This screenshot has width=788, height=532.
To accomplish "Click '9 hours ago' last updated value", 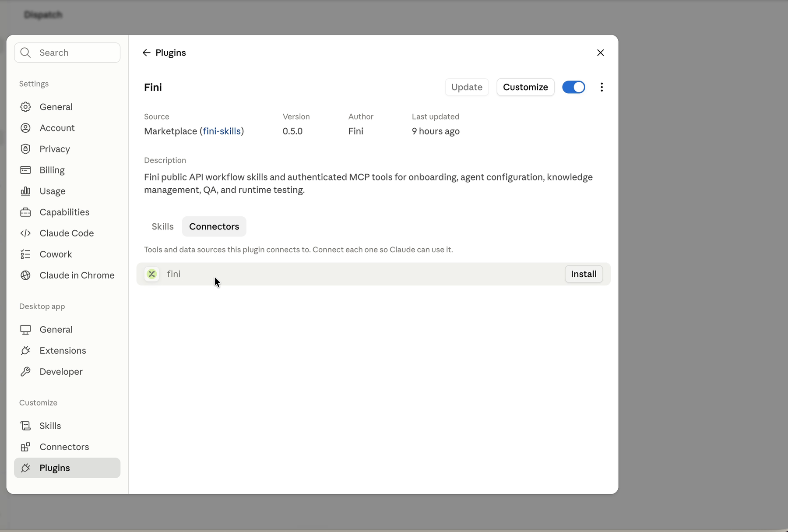I will 436,131.
